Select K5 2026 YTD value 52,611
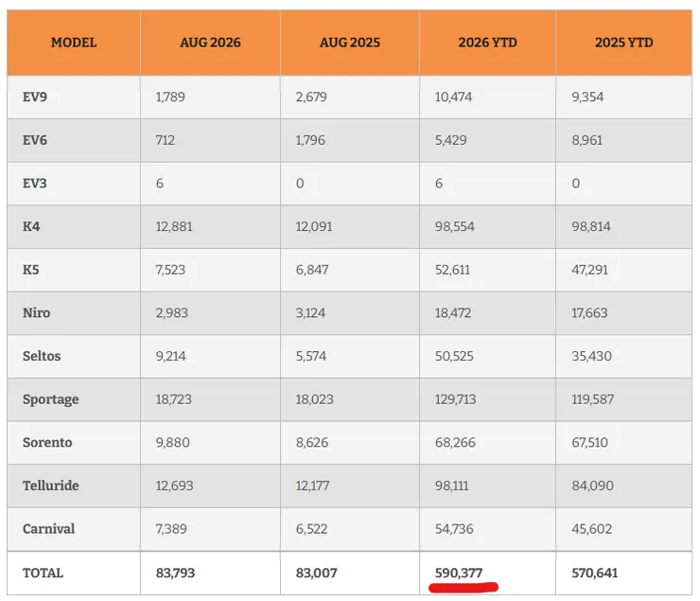The width and height of the screenshot is (700, 601). pos(453,270)
